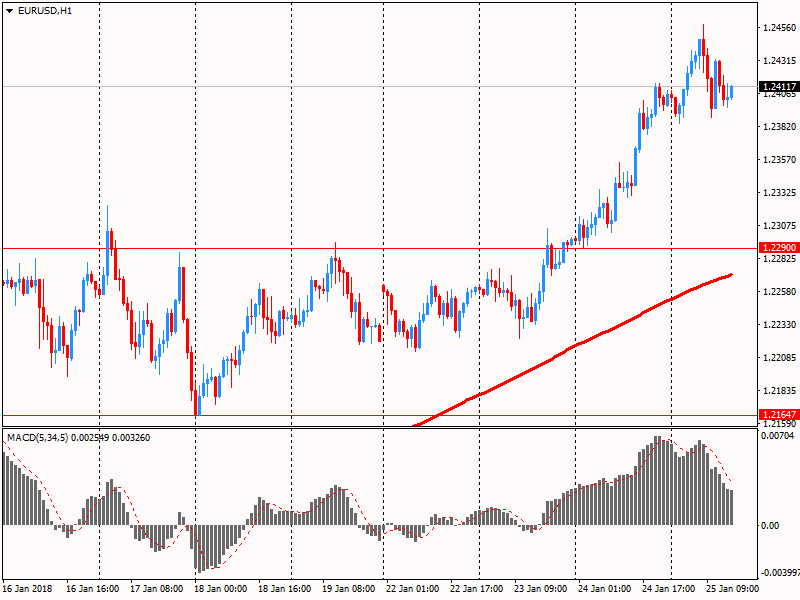This screenshot has height=600, width=800.
Task: Select the red moving average line
Action: click(x=577, y=345)
